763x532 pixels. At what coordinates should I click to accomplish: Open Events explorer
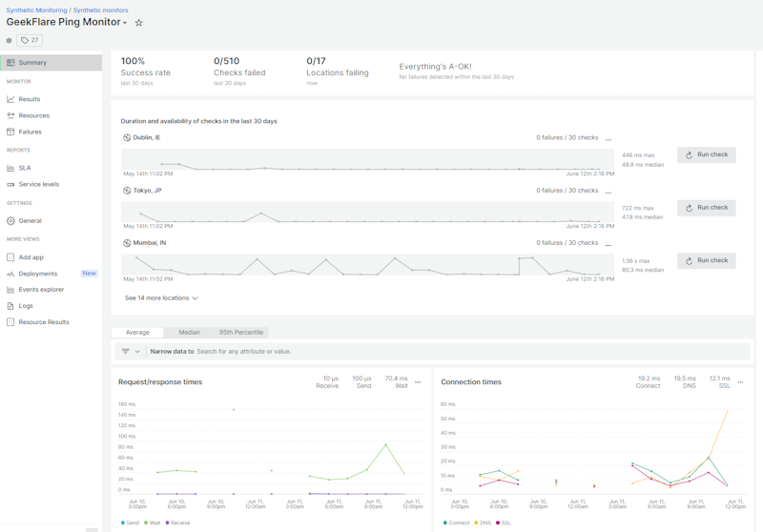(41, 289)
